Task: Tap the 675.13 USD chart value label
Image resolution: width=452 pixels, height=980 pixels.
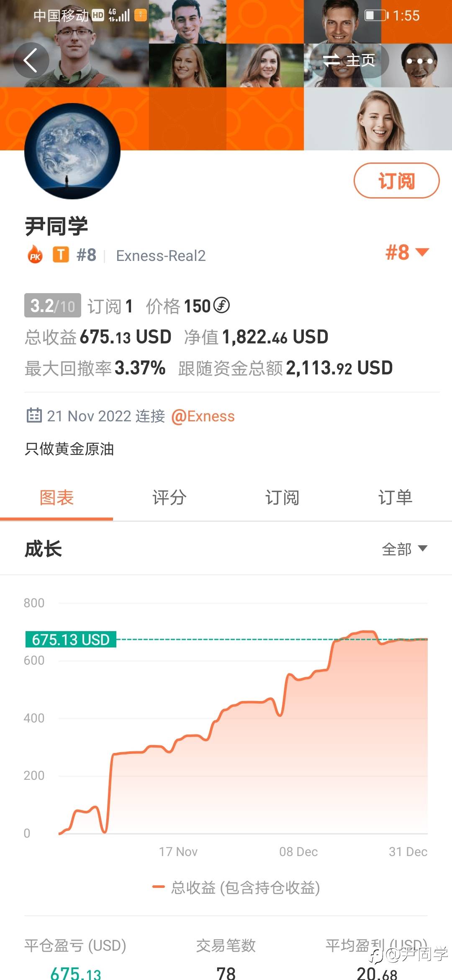Action: [71, 640]
